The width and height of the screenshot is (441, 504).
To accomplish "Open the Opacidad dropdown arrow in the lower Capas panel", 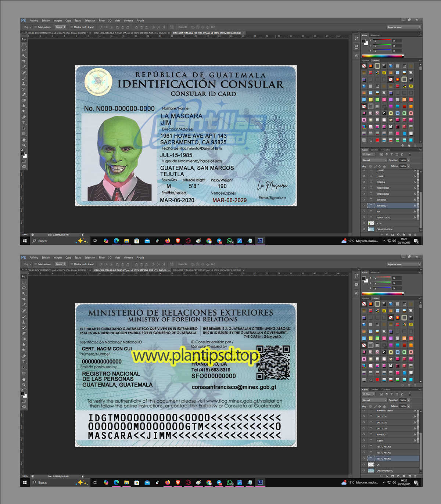I will (x=409, y=400).
